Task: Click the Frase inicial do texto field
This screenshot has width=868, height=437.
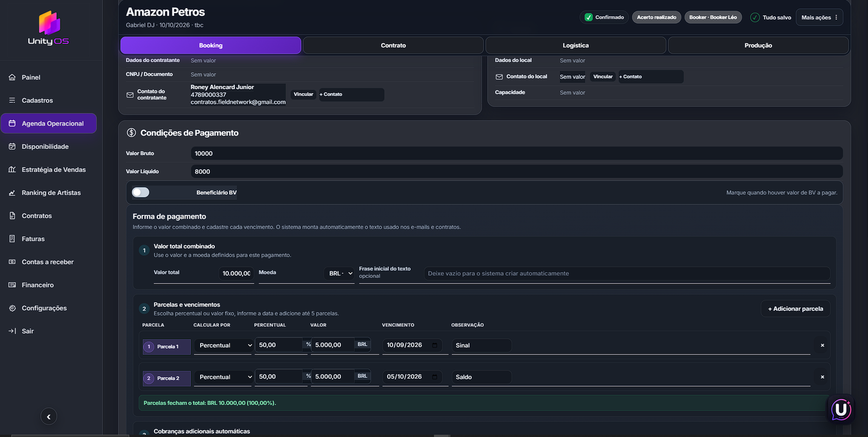Action: pos(627,274)
